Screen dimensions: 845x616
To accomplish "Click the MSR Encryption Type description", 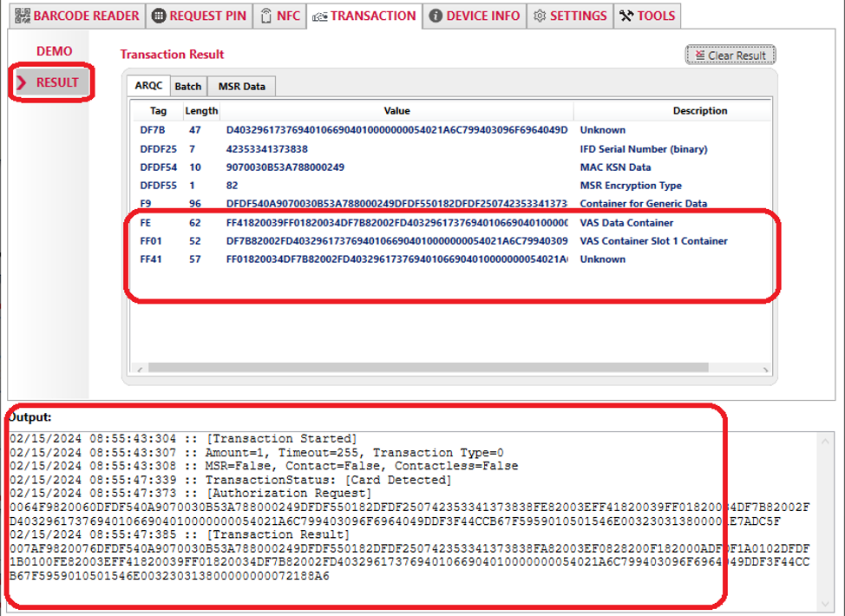I will [x=631, y=186].
